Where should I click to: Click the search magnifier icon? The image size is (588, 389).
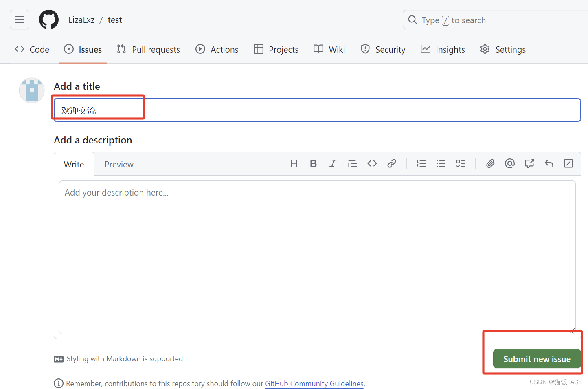click(412, 20)
